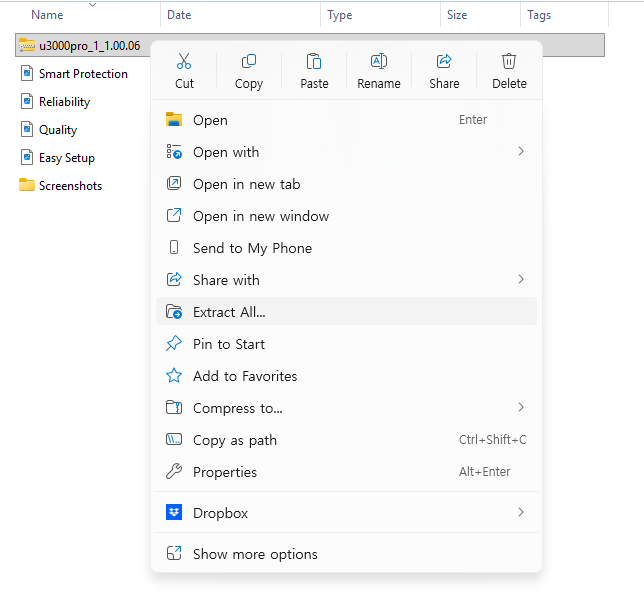Click the Properties label
644x596 pixels.
pos(225,472)
